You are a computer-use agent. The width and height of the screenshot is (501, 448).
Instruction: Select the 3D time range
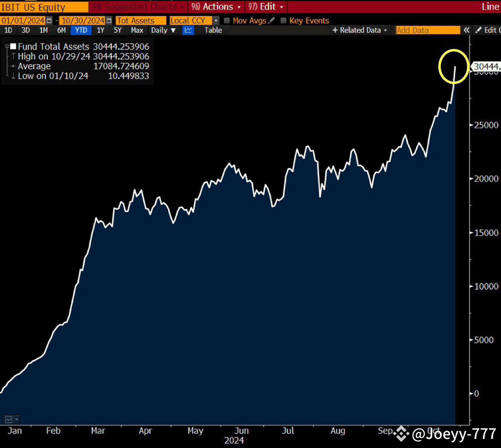25,30
